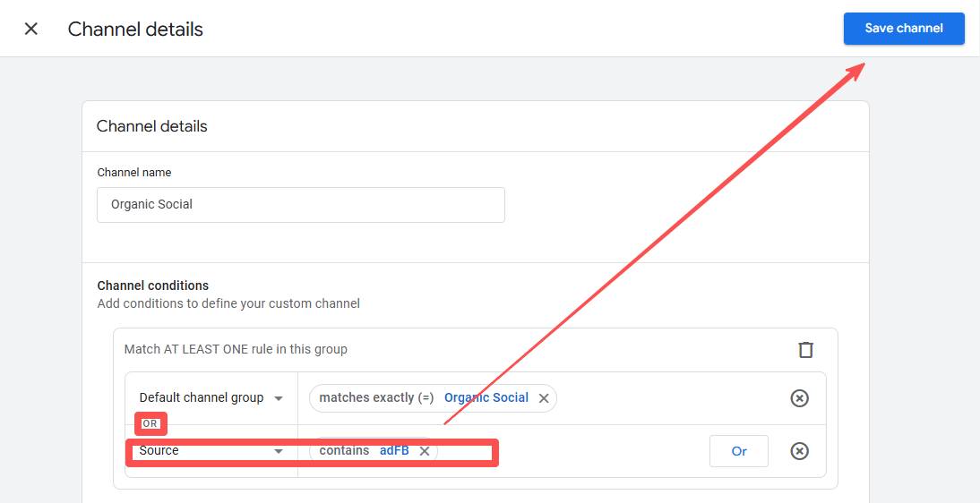Click the 'Add conditions to define' description
The width and height of the screenshot is (980, 503).
point(228,303)
